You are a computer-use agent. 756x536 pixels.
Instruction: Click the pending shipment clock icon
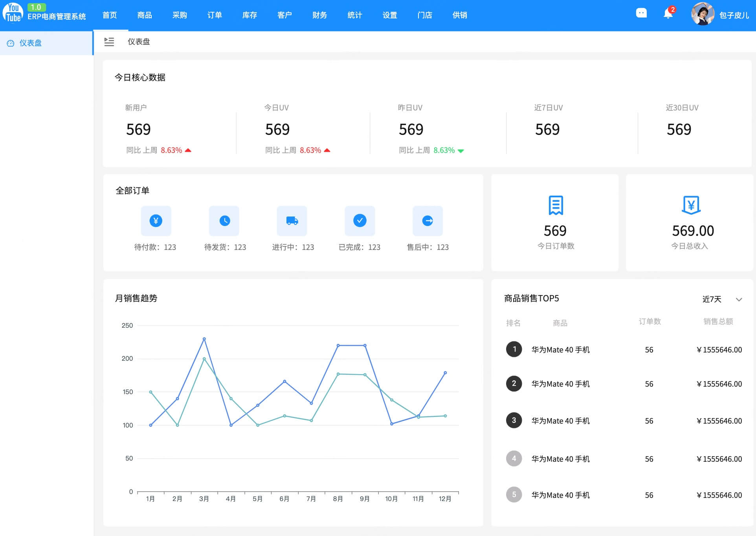point(224,221)
